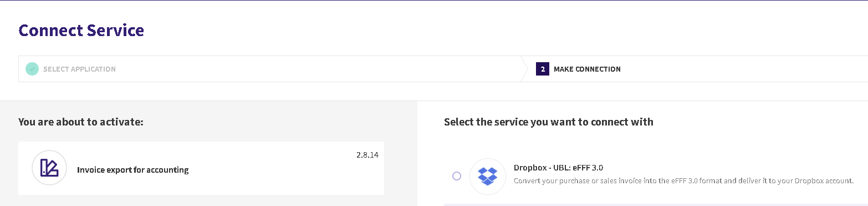Click the Dropbox service description text

click(x=683, y=181)
